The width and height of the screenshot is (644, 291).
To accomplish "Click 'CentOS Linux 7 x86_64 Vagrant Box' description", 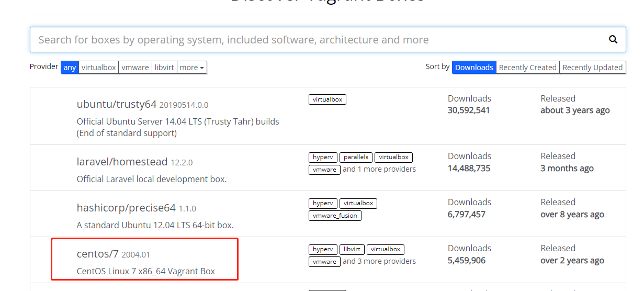I will 146,271.
